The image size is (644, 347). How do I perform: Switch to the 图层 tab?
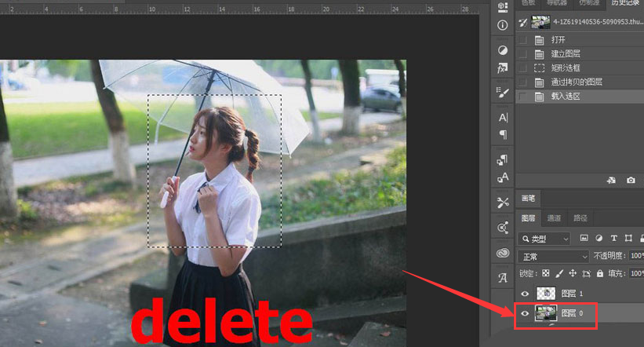point(528,218)
